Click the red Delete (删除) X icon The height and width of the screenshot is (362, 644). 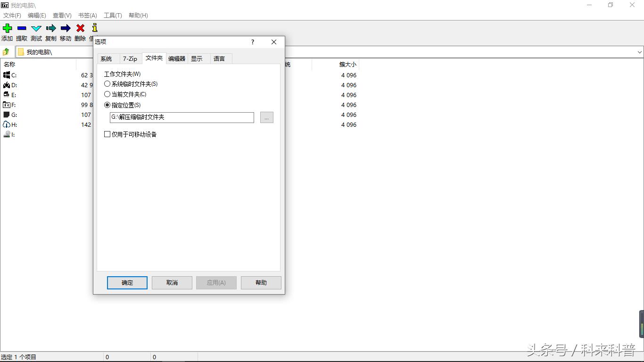80,28
